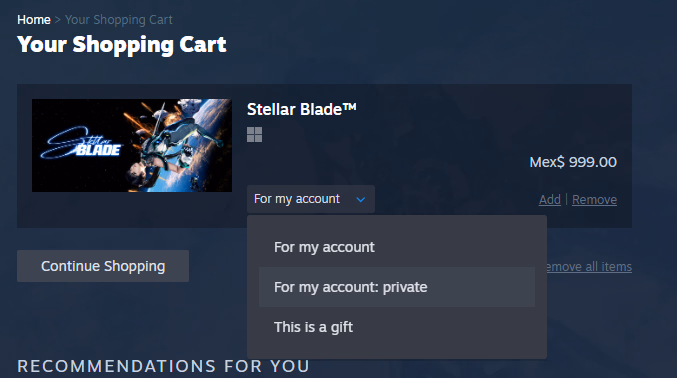The image size is (677, 378).
Task: Remove Stellar Blade from the cart
Action: pyautogui.click(x=594, y=200)
